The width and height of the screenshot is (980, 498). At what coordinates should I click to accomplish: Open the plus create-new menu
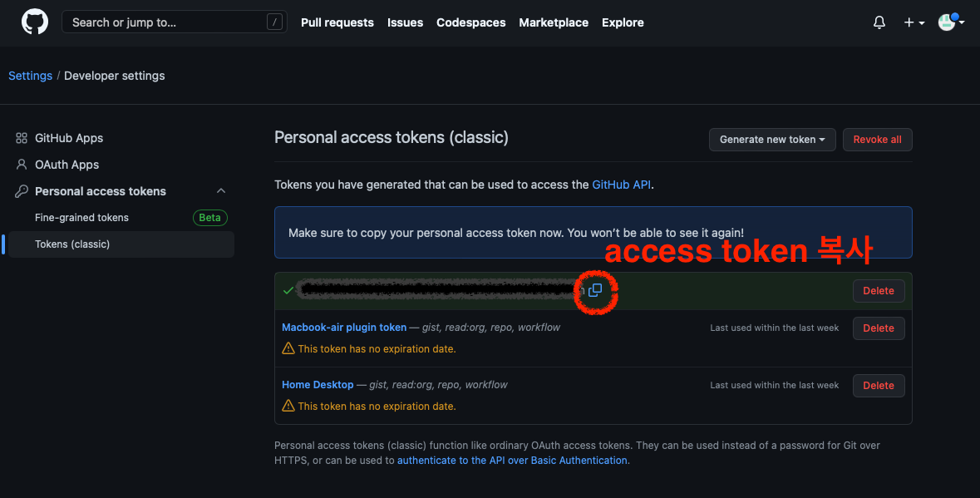pyautogui.click(x=914, y=22)
